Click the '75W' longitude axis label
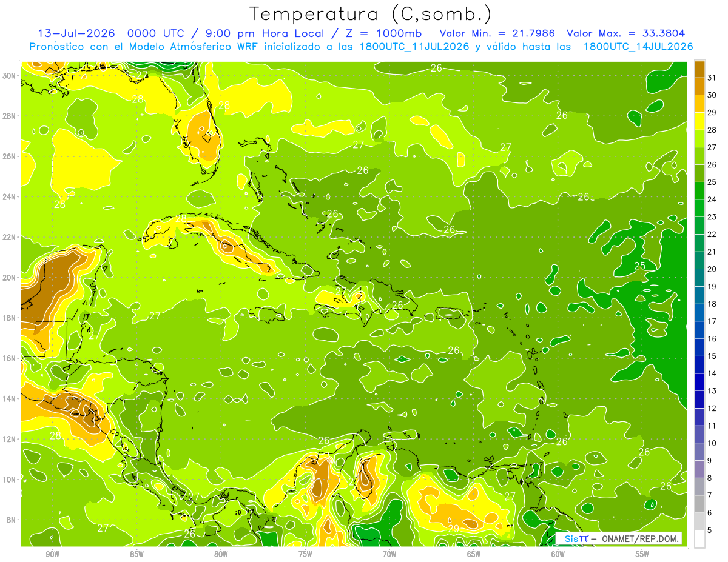The height and width of the screenshot is (562, 728). 305,555
